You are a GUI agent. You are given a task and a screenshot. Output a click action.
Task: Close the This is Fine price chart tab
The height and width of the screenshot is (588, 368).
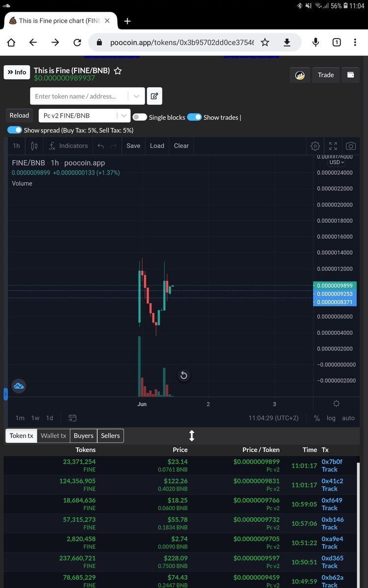107,21
